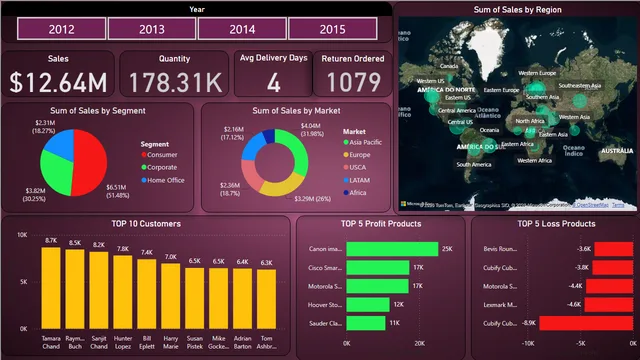Click the North Africa map label
The image size is (640, 360).
pyautogui.click(x=530, y=121)
